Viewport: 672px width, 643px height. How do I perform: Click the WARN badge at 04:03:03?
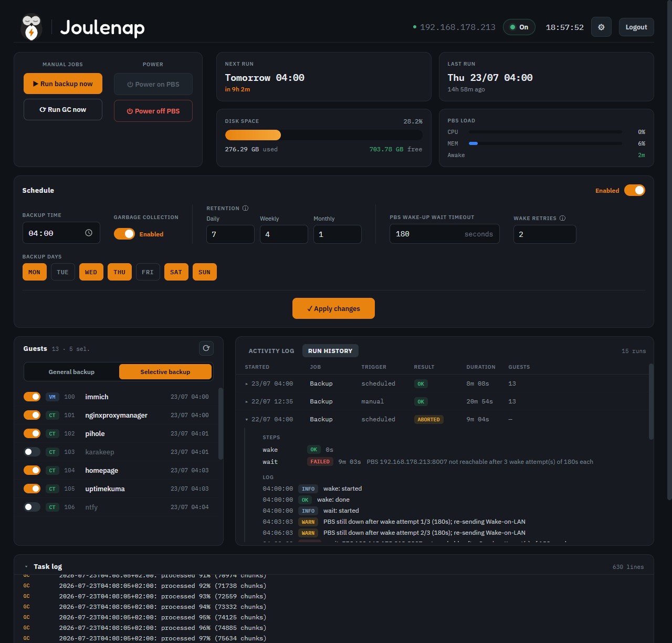[308, 522]
